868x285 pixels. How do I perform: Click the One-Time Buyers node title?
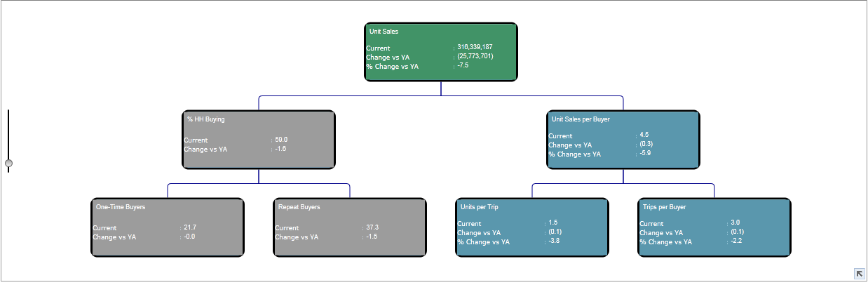[x=120, y=207]
